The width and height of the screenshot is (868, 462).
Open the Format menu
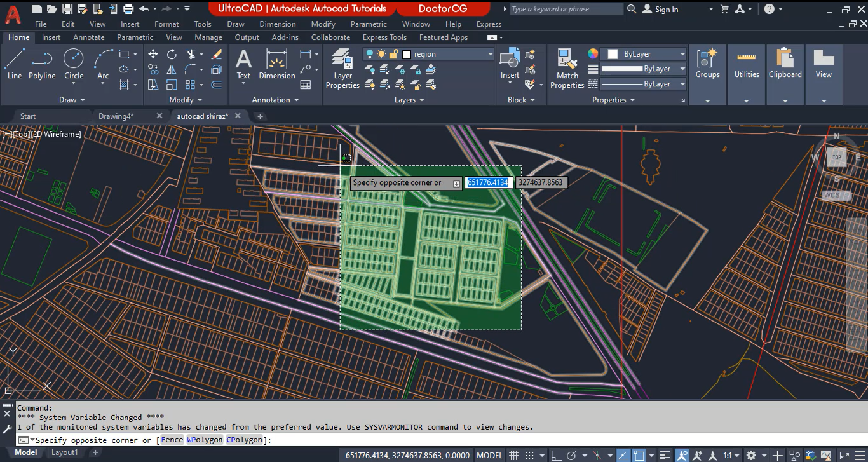(166, 24)
